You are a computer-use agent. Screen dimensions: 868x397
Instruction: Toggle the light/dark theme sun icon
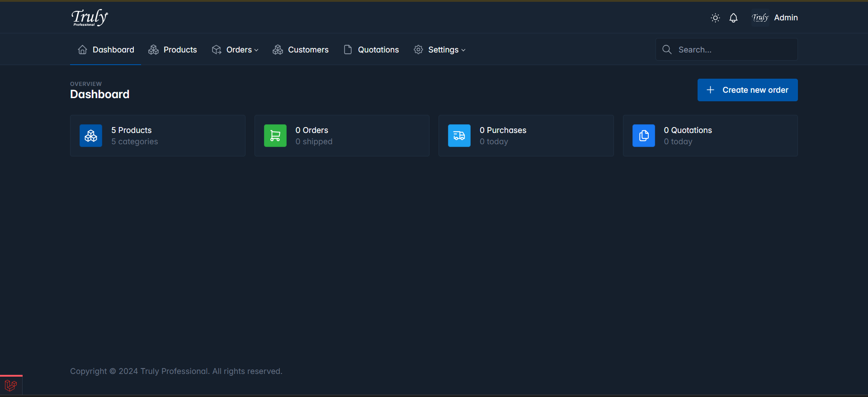tap(715, 18)
